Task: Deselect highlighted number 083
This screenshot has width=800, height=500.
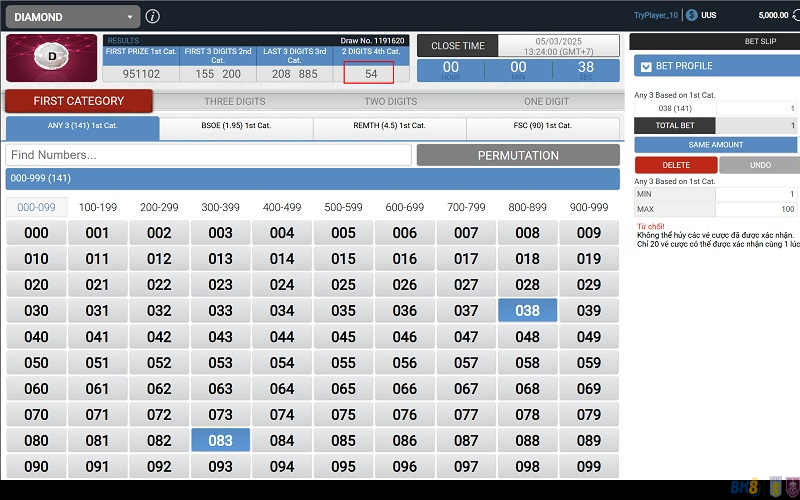Action: [220, 440]
